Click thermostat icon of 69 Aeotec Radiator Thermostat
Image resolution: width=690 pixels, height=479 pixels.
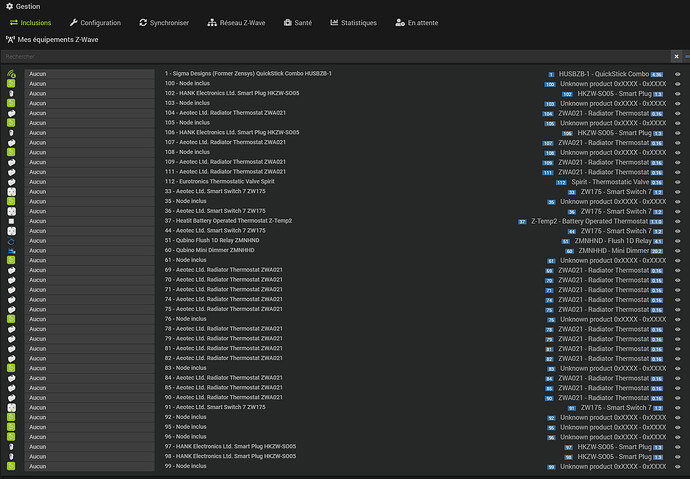(11, 270)
